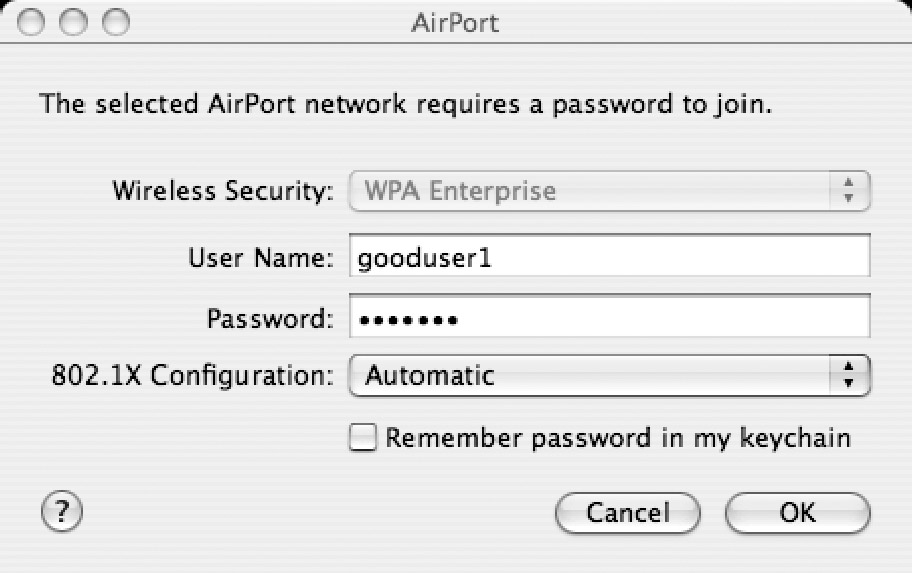Open the help question mark button

click(x=62, y=511)
